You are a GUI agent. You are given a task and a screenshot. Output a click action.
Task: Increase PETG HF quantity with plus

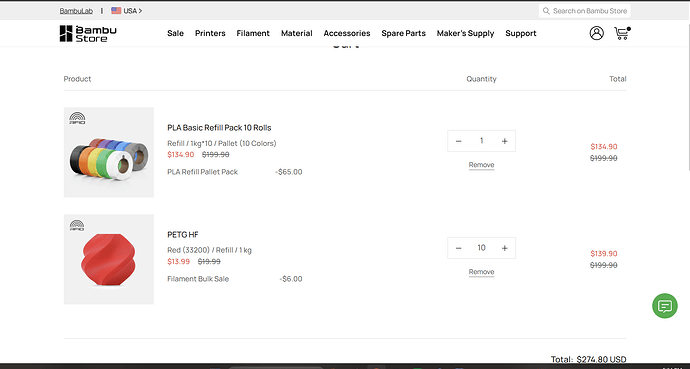pyautogui.click(x=504, y=248)
